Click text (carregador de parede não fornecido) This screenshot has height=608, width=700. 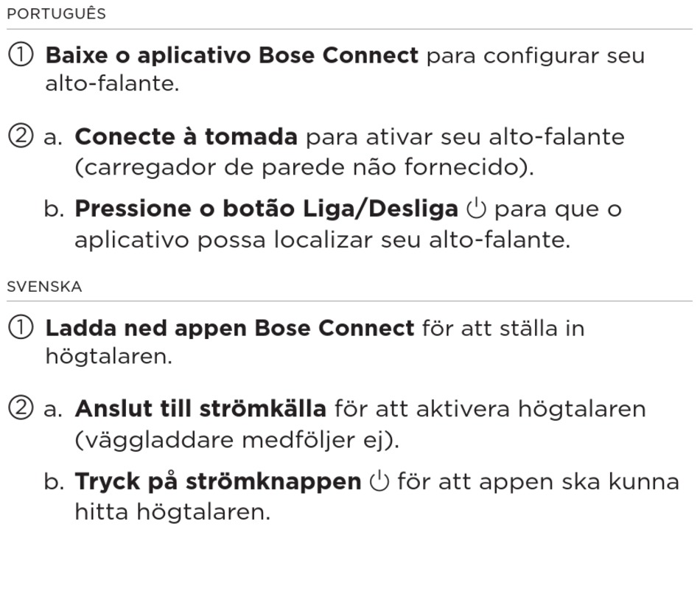[x=304, y=167]
